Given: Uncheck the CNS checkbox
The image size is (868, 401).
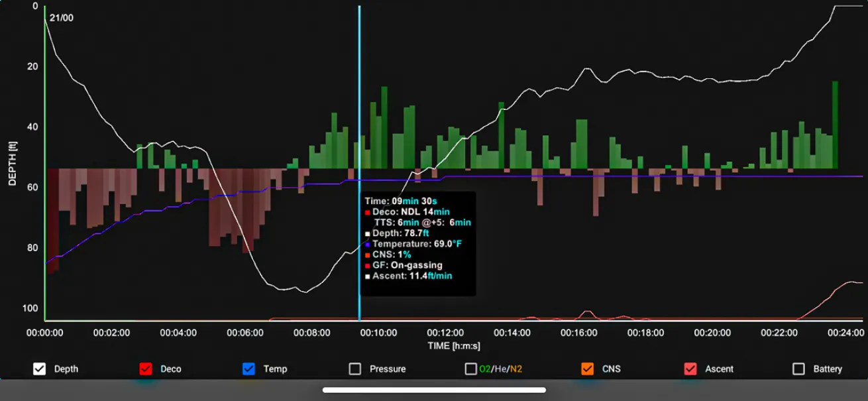Looking at the screenshot, I should pyautogui.click(x=587, y=369).
